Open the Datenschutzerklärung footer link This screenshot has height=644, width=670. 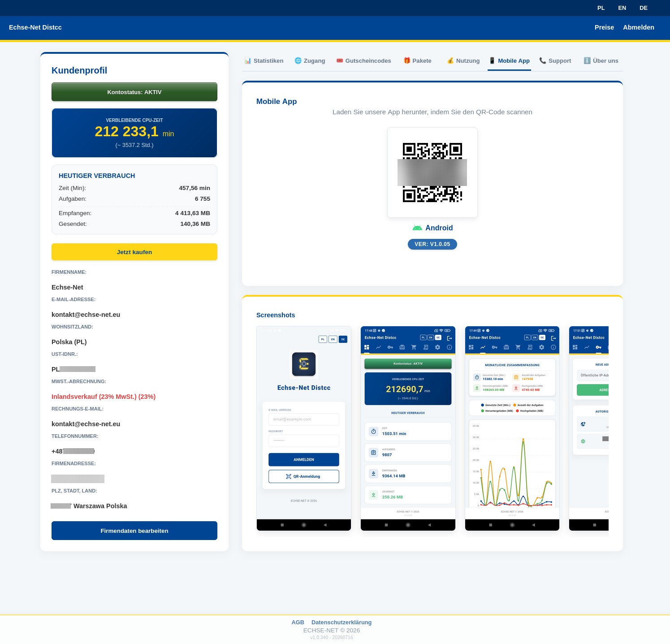341,622
